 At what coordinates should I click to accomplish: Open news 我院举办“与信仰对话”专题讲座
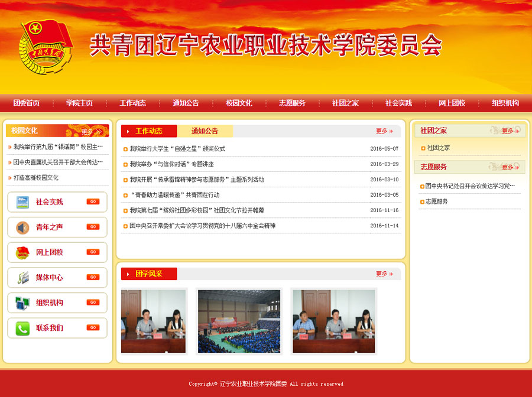point(171,164)
